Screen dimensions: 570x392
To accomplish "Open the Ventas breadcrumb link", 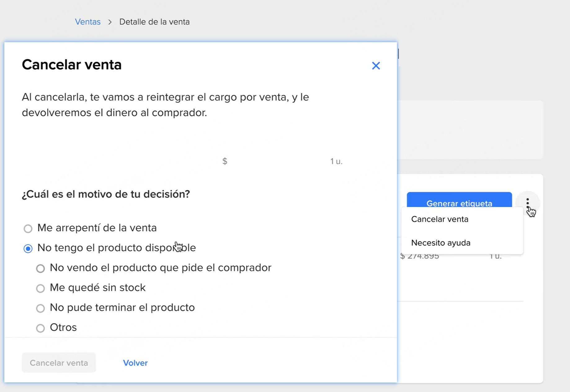I will 88,22.
